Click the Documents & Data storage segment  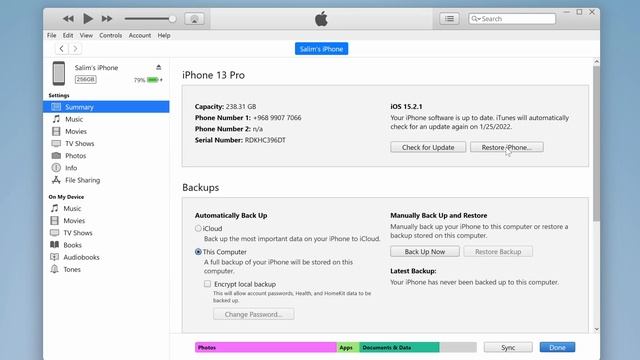click(x=399, y=347)
